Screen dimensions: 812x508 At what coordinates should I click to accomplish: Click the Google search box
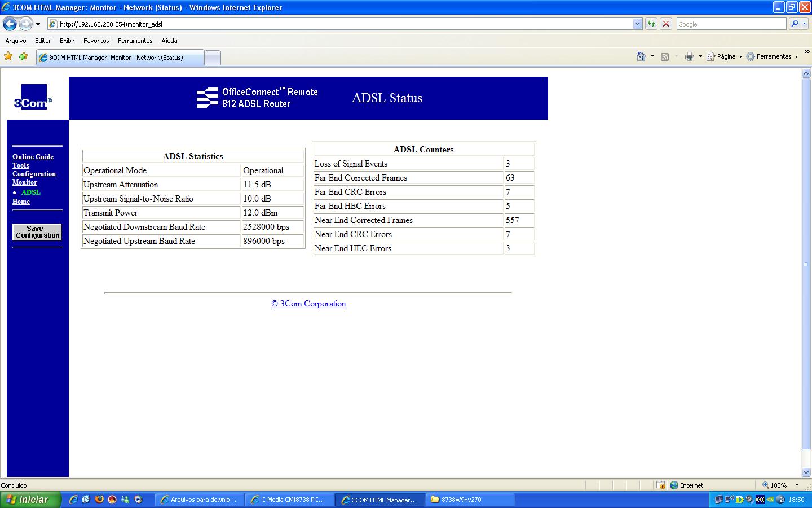731,24
